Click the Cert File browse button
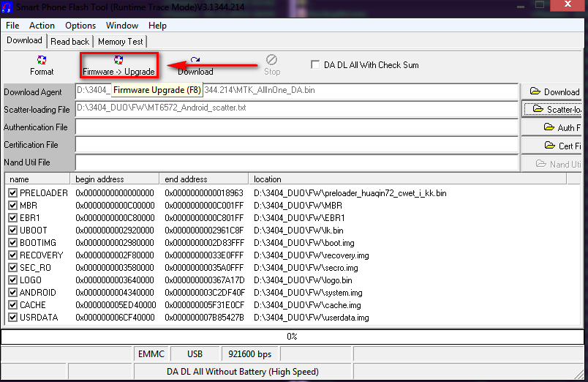Image resolution: width=588 pixels, height=382 pixels. pos(552,146)
